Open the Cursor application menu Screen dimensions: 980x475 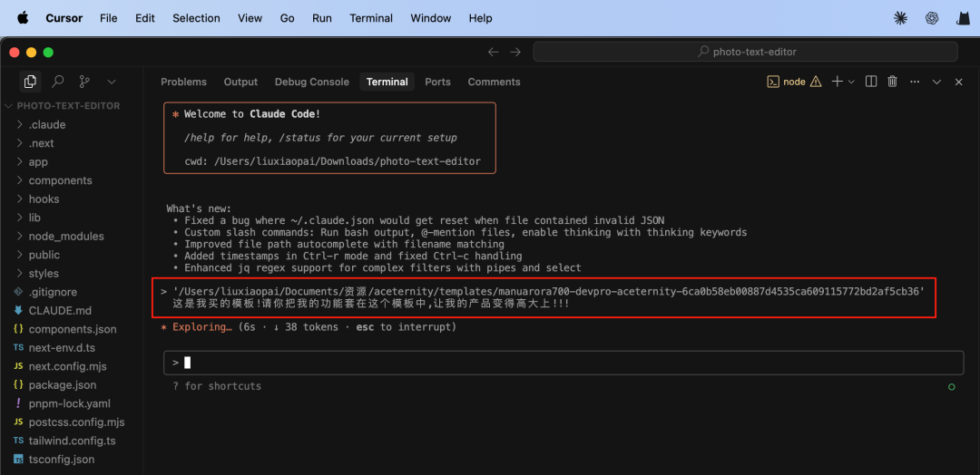pos(64,18)
